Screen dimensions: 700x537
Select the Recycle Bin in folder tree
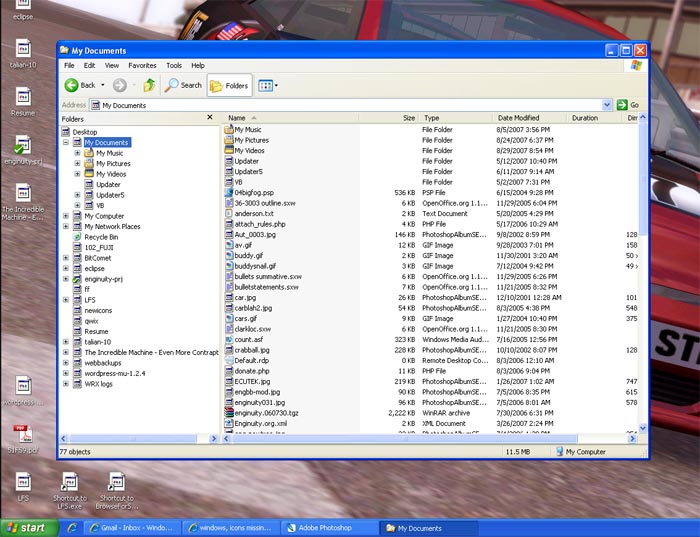pos(100,237)
